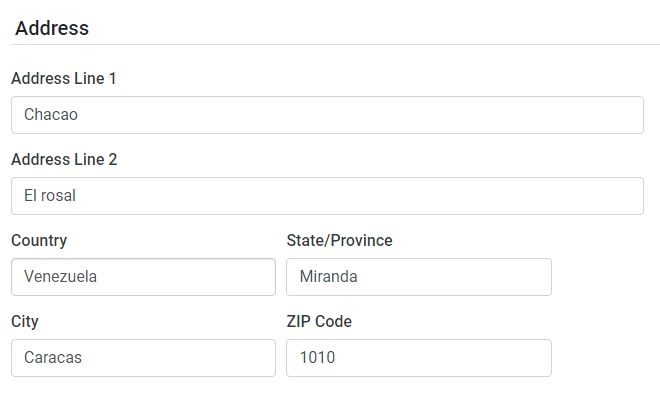Click the ZIP Code field
This screenshot has height=395, width=660.
419,358
